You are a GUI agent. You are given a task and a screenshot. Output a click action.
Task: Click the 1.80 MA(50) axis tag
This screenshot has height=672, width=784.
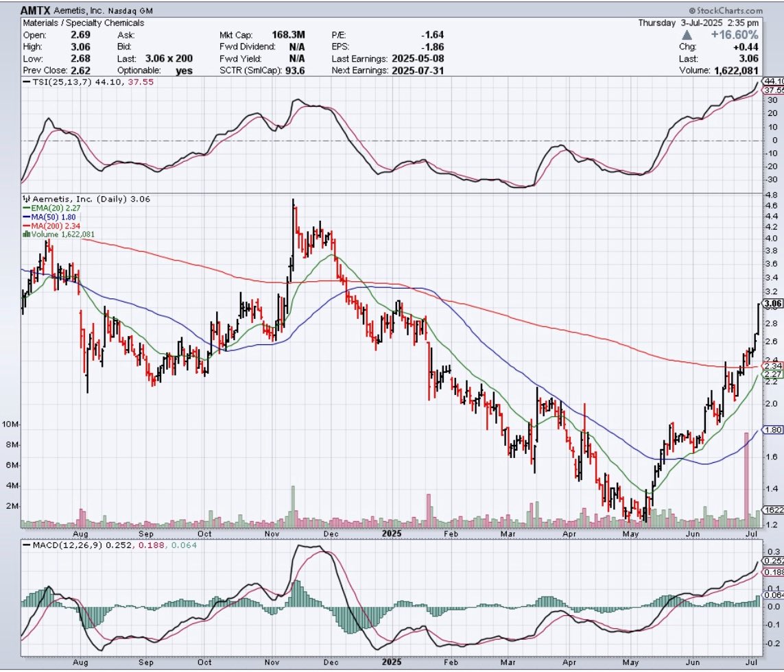click(773, 430)
